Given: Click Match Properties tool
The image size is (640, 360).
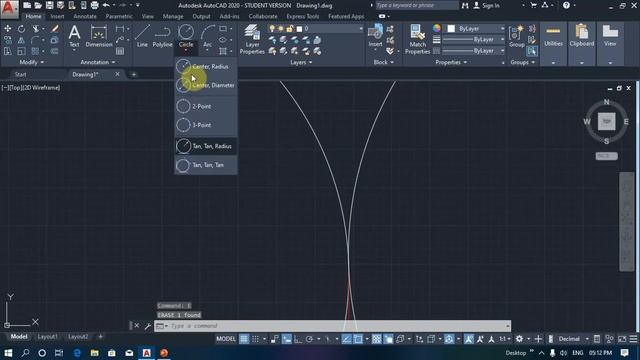Looking at the screenshot, I should click(x=417, y=39).
